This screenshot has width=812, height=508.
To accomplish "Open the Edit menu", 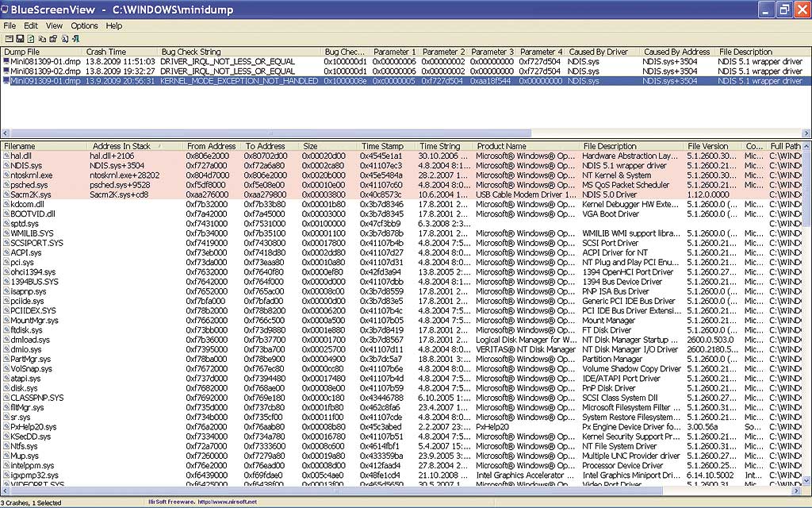I will click(x=31, y=25).
